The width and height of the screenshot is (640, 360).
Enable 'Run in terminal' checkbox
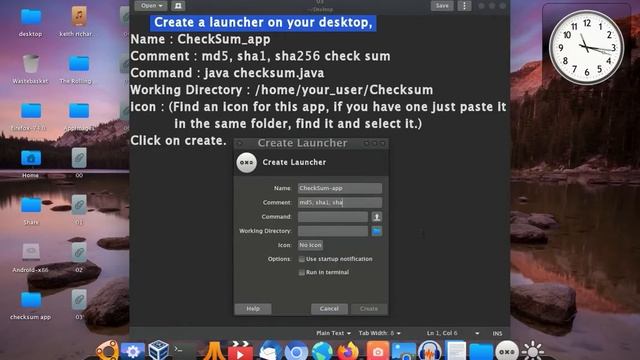tap(302, 272)
